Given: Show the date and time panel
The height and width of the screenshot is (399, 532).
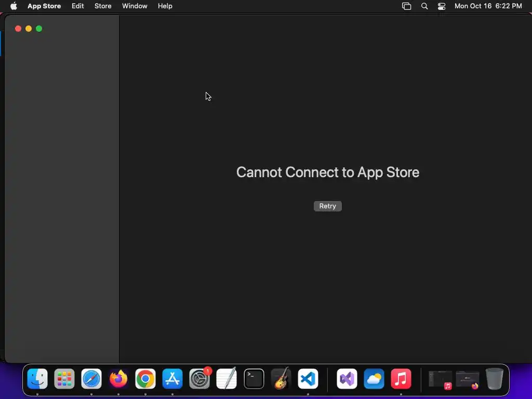Looking at the screenshot, I should point(488,6).
